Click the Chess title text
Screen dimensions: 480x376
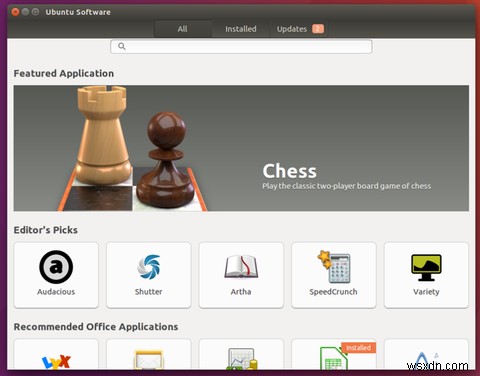coord(289,171)
